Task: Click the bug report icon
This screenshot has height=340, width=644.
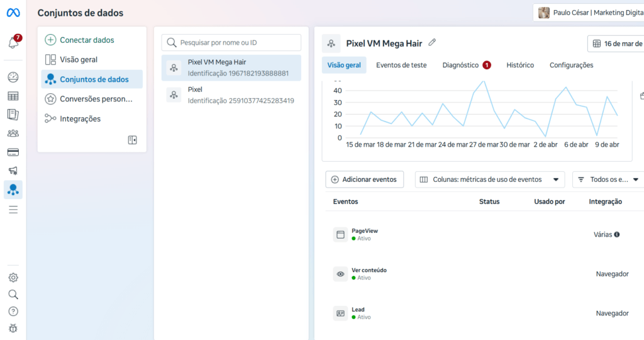Action: click(13, 328)
